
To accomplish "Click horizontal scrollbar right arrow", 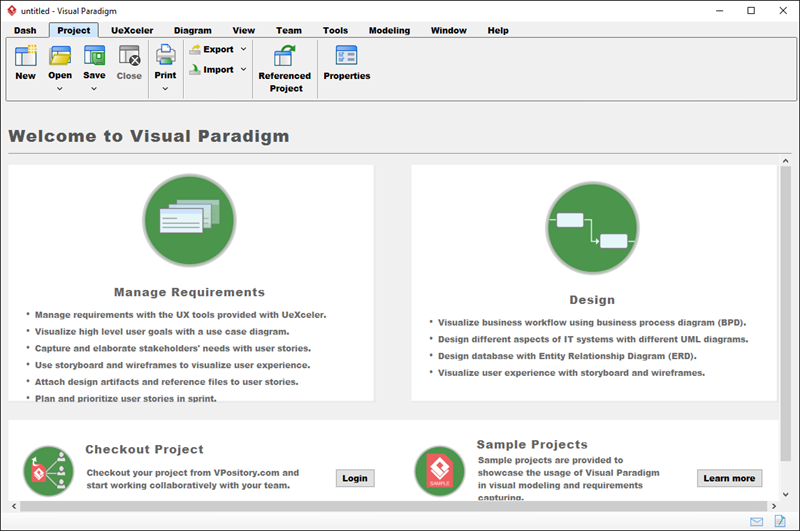I will pyautogui.click(x=774, y=506).
